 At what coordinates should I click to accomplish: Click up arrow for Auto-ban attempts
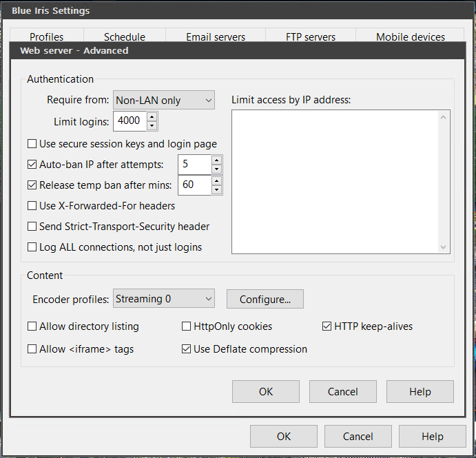[x=216, y=160]
